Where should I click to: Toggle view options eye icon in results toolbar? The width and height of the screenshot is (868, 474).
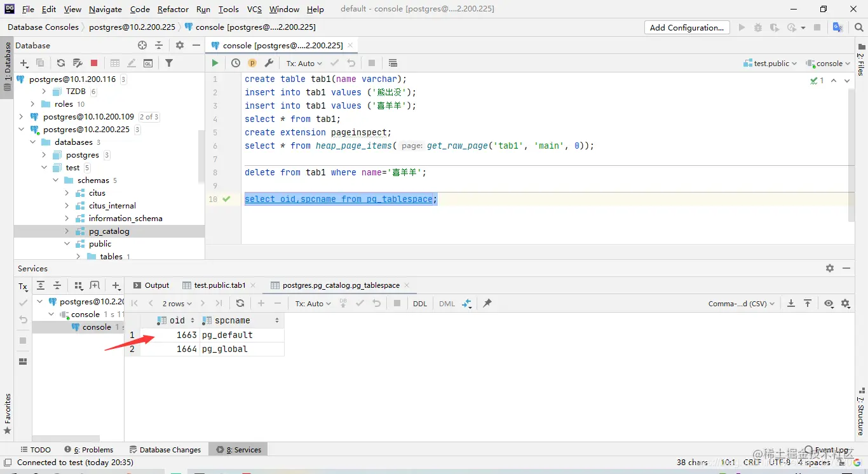point(829,303)
